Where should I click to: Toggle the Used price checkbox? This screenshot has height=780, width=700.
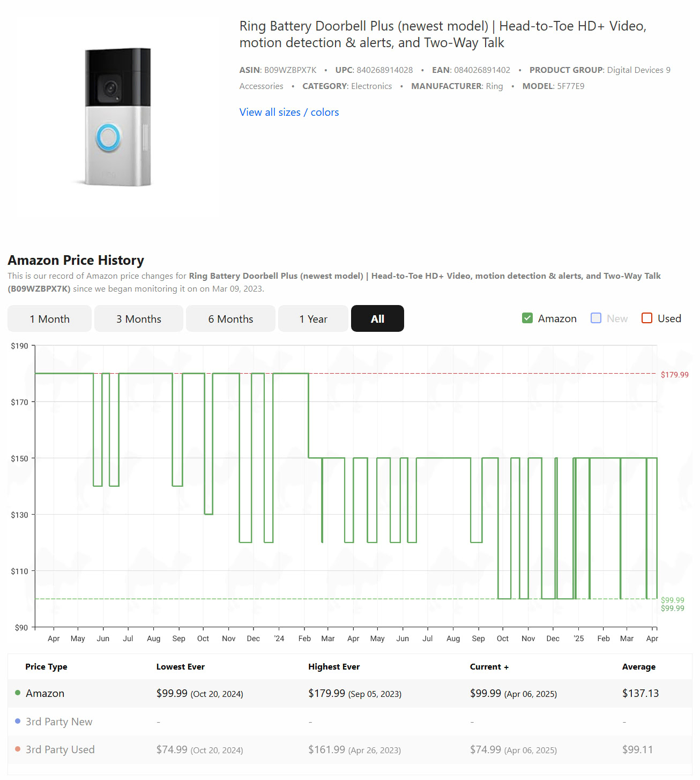pyautogui.click(x=647, y=318)
